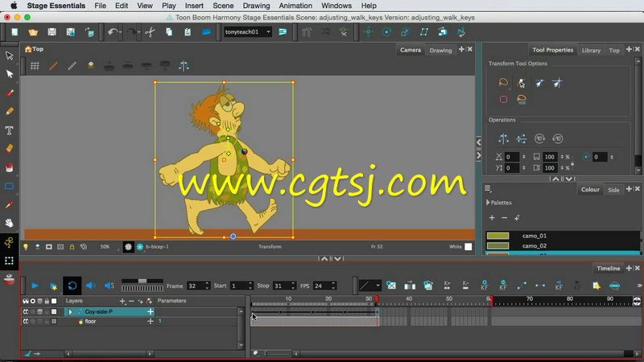Click the Translate tool in top toolbar
644x362 pixels.
pos(368,32)
